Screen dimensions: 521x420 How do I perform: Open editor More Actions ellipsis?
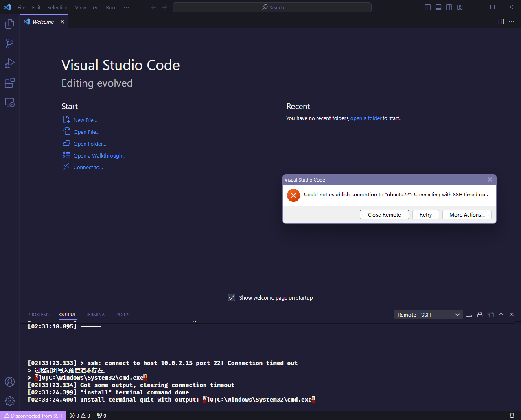(512, 22)
